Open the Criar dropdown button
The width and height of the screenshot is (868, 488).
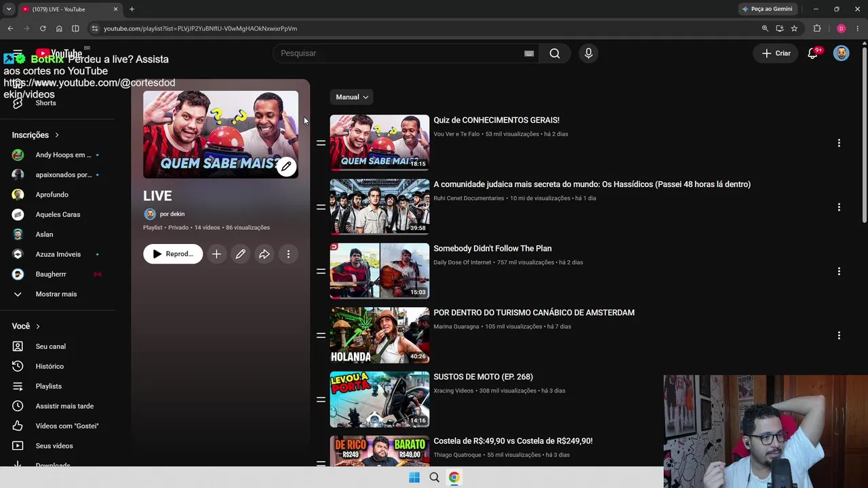tap(776, 54)
